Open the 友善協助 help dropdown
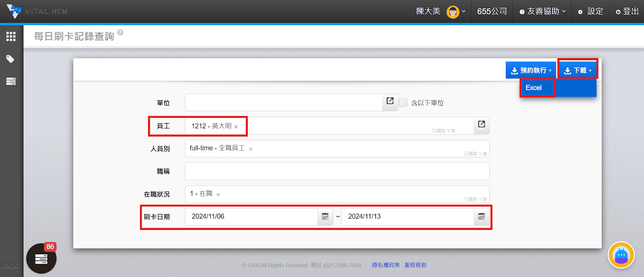 coord(543,11)
